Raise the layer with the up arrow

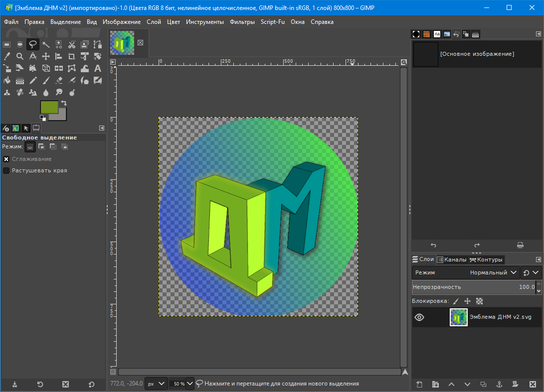451,384
